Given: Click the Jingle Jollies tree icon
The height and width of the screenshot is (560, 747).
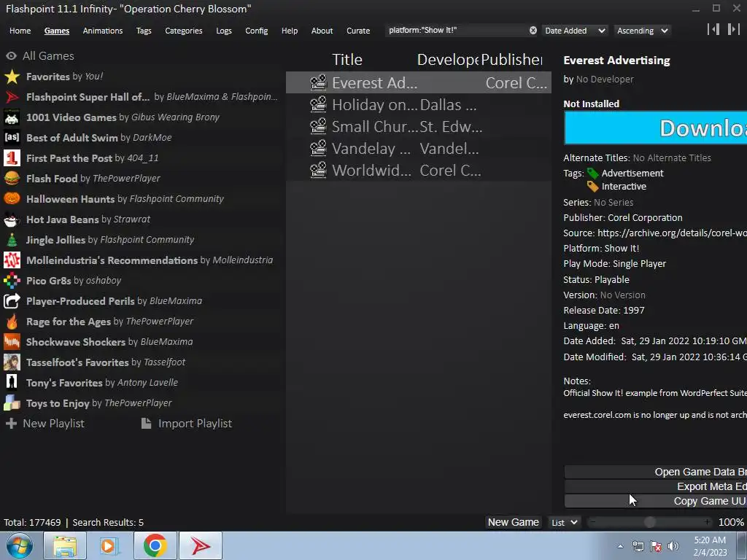Looking at the screenshot, I should (12, 240).
